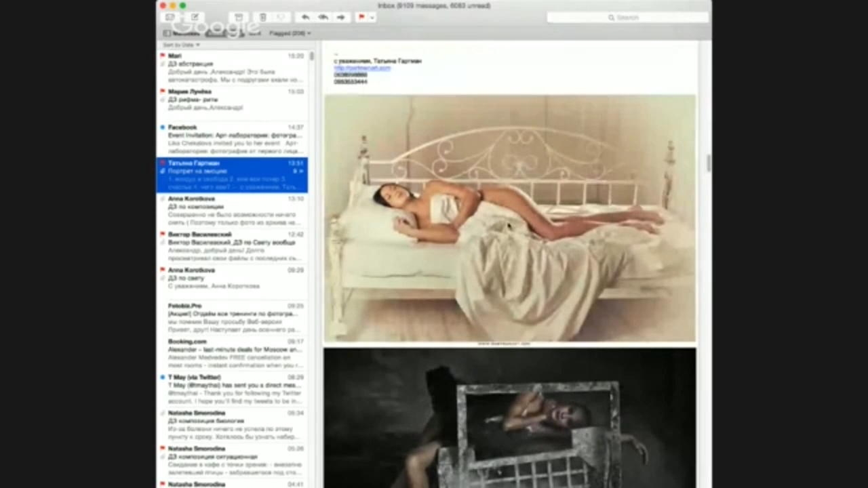The image size is (868, 488).
Task: Open the Sort by Date menu
Action: click(181, 45)
